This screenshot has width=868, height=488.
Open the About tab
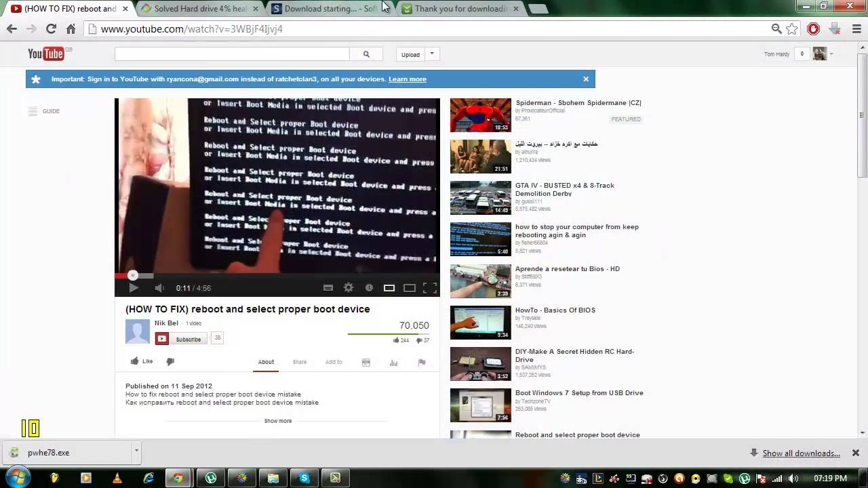coord(266,362)
